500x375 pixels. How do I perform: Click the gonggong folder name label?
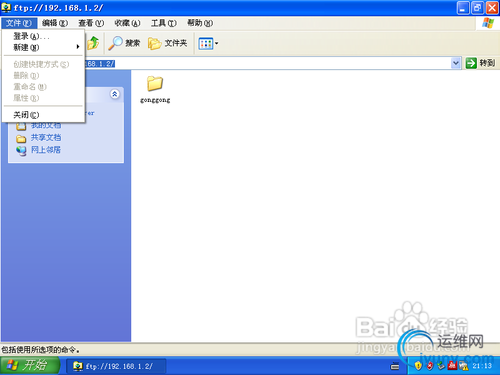point(155,100)
